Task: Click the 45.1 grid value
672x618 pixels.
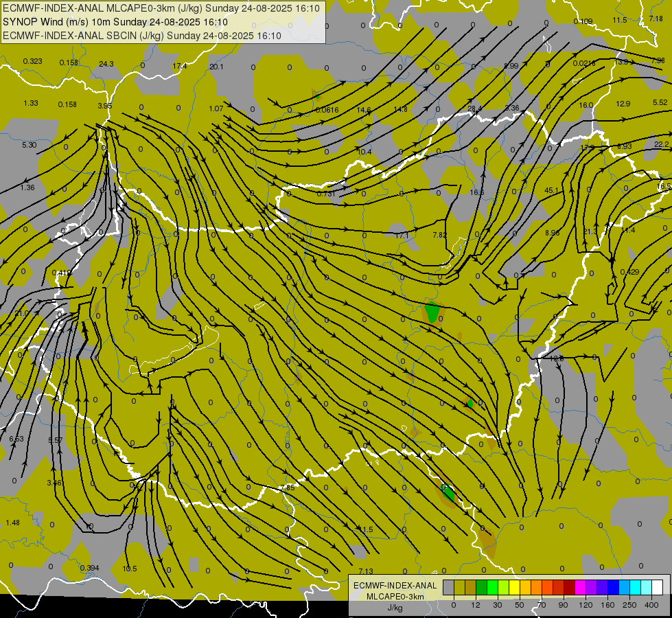Action: (551, 190)
